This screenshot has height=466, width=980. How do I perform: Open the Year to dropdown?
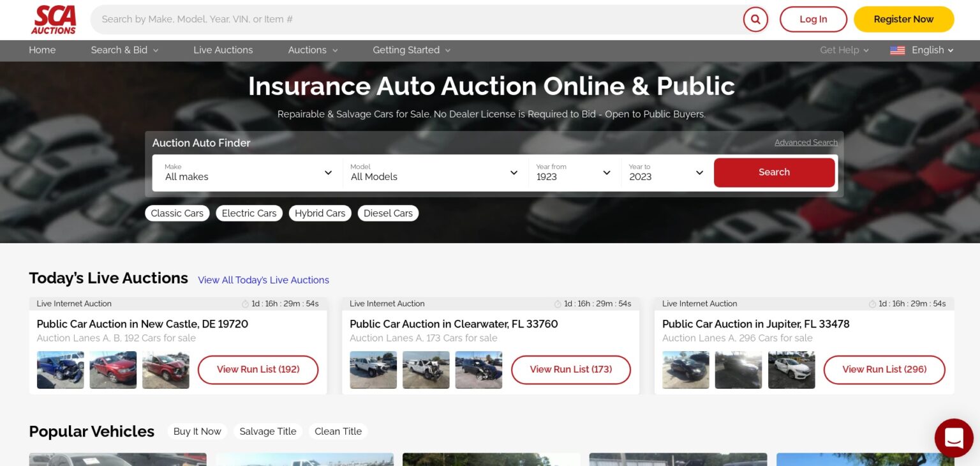point(666,172)
